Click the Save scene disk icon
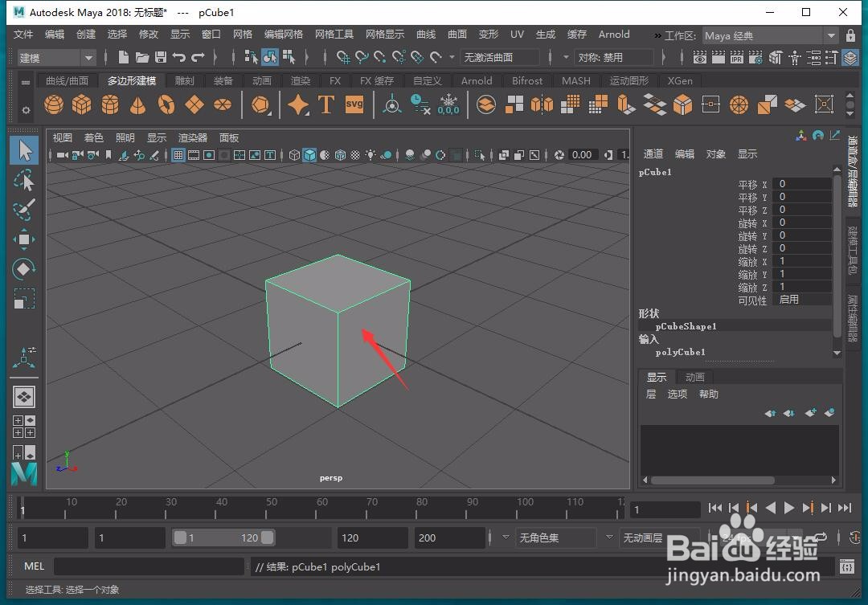The width and height of the screenshot is (868, 605). (161, 57)
